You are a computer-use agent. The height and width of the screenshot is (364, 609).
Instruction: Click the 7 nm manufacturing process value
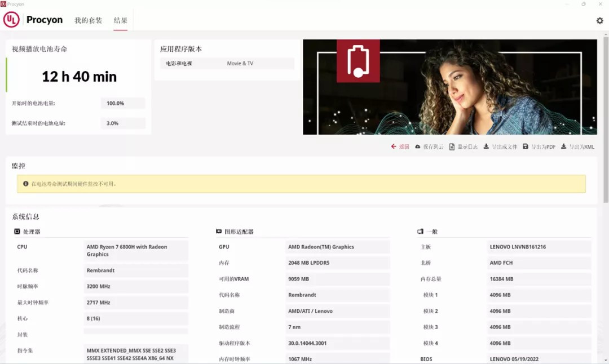tap(338, 327)
